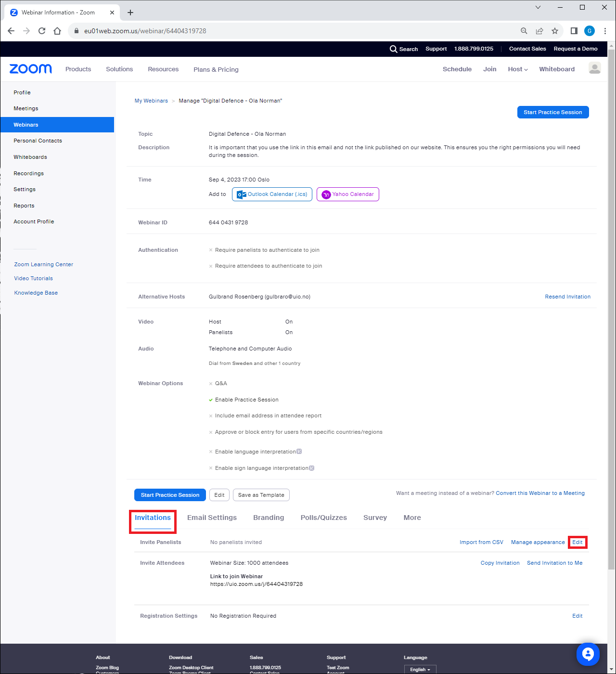Expand the Host dropdown menu
The height and width of the screenshot is (674, 616).
coord(518,69)
